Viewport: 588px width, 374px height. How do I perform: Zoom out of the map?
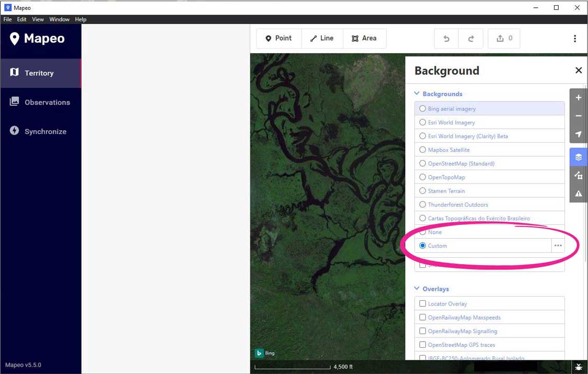click(x=579, y=116)
